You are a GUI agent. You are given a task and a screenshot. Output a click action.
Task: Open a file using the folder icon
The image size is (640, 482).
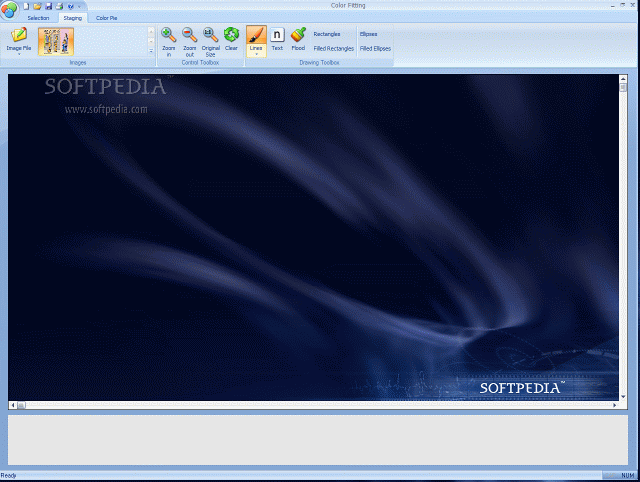37,6
